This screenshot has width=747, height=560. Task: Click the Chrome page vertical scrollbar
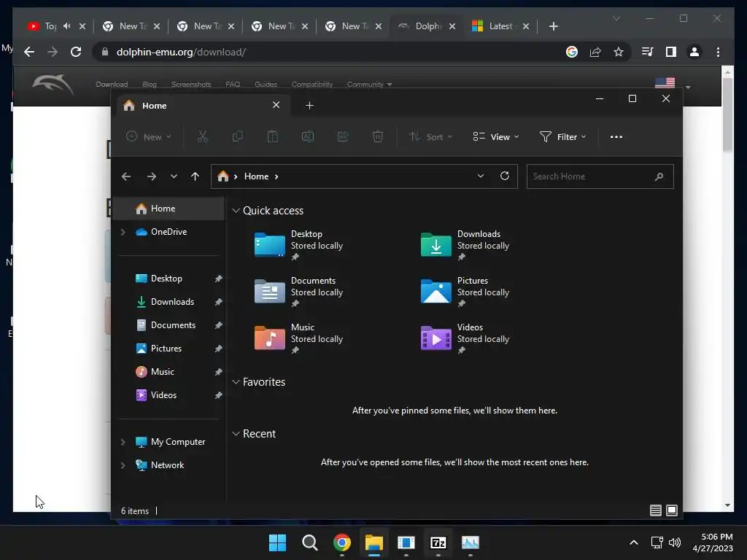[727, 114]
